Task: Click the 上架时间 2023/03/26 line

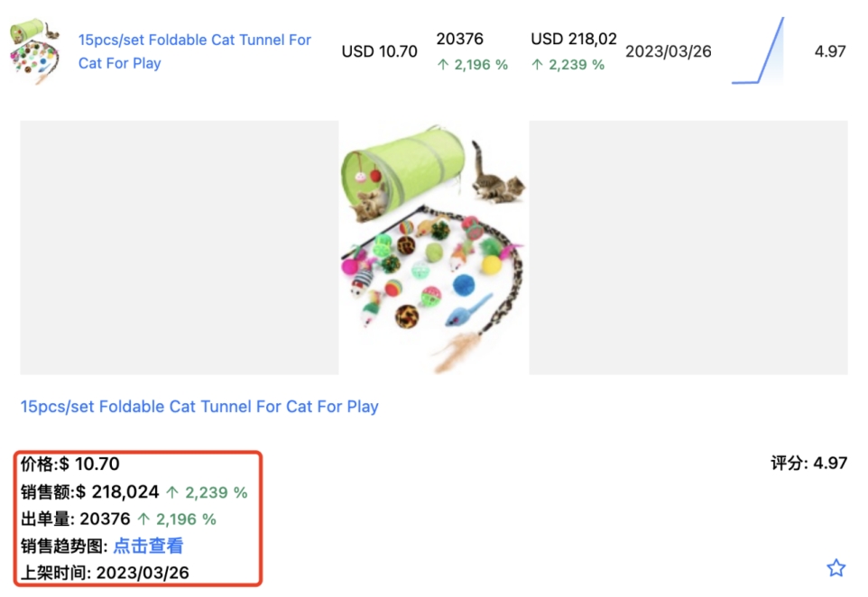Action: tap(105, 573)
